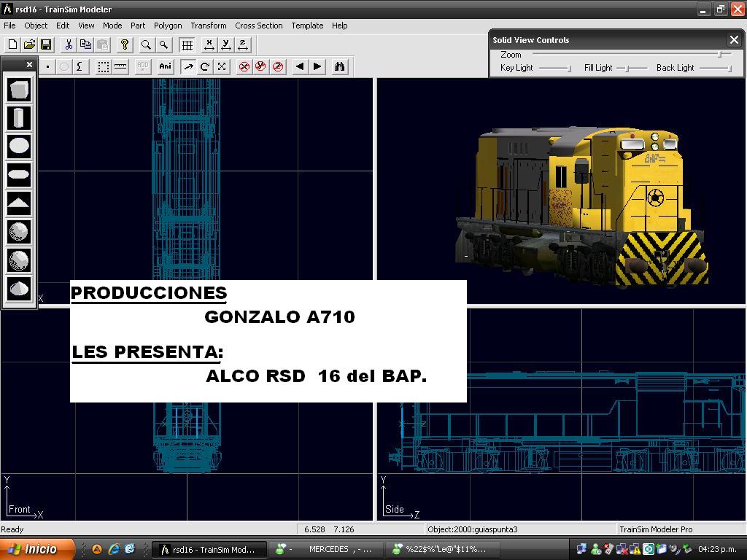Open the Transform menu
The image size is (747, 560).
[209, 26]
